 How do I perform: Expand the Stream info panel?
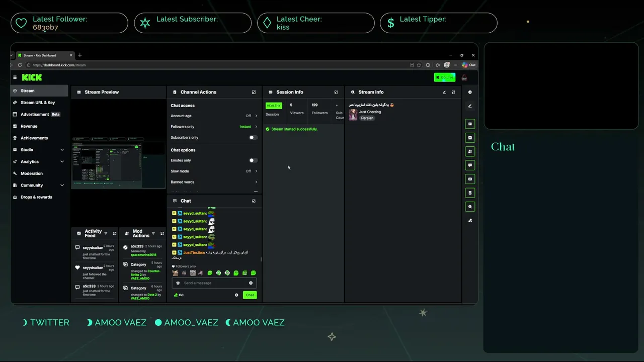click(x=453, y=92)
